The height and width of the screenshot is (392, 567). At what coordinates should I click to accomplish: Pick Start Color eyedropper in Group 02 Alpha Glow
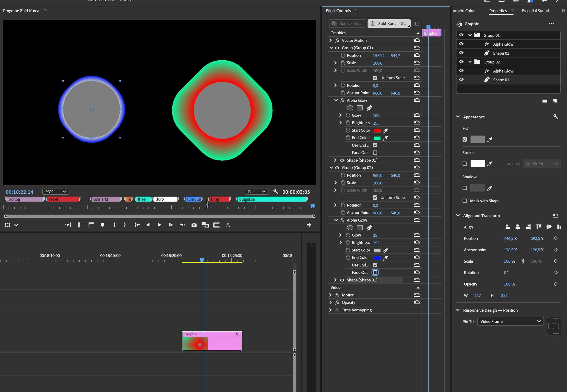[x=385, y=250]
